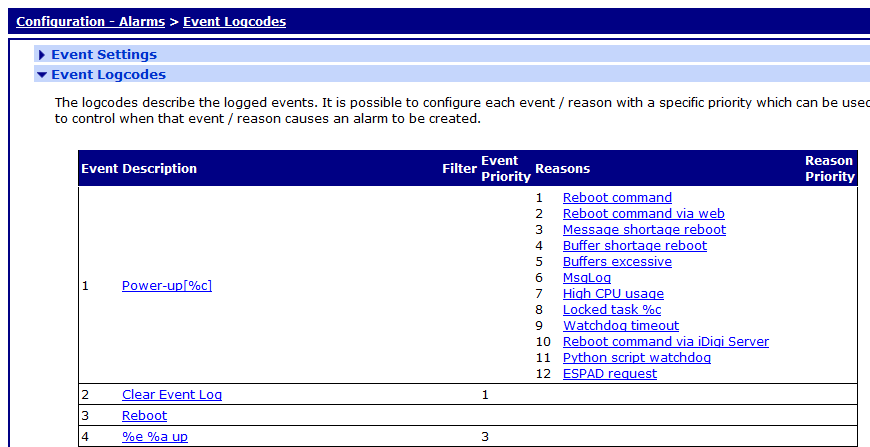Open the Clear Event Log event

tap(172, 395)
